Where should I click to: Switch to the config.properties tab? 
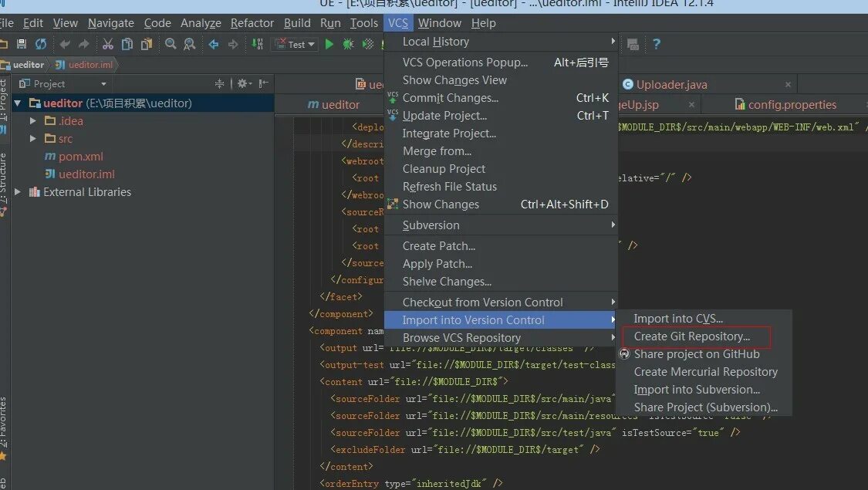tap(792, 105)
